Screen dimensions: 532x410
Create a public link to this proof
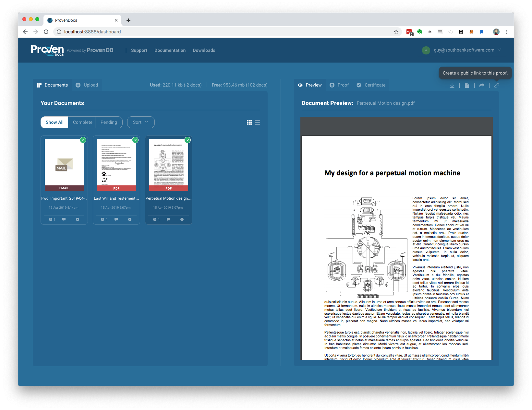[497, 85]
